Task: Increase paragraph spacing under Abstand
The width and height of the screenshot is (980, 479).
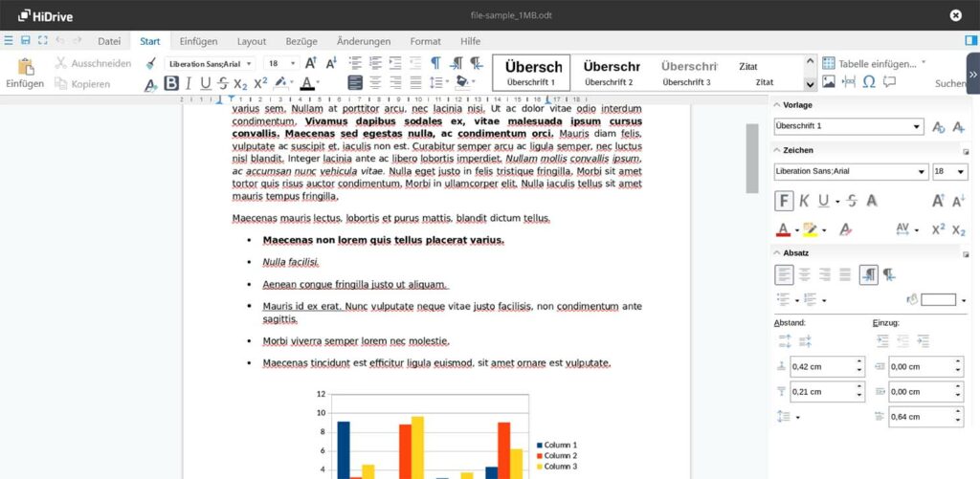Action: pos(785,341)
